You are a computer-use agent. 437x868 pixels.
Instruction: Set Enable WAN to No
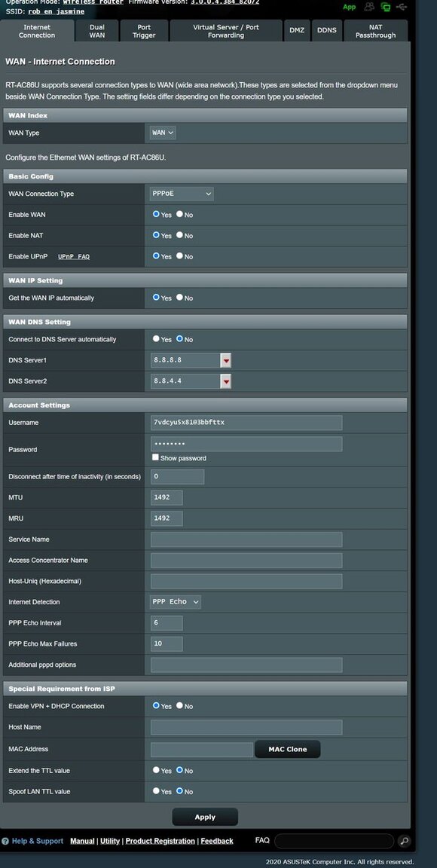pyautogui.click(x=179, y=214)
